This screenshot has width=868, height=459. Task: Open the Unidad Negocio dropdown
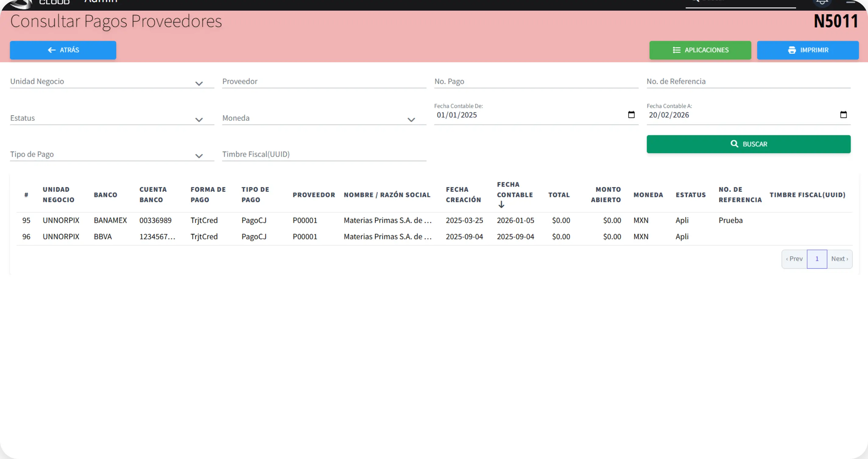coord(199,83)
